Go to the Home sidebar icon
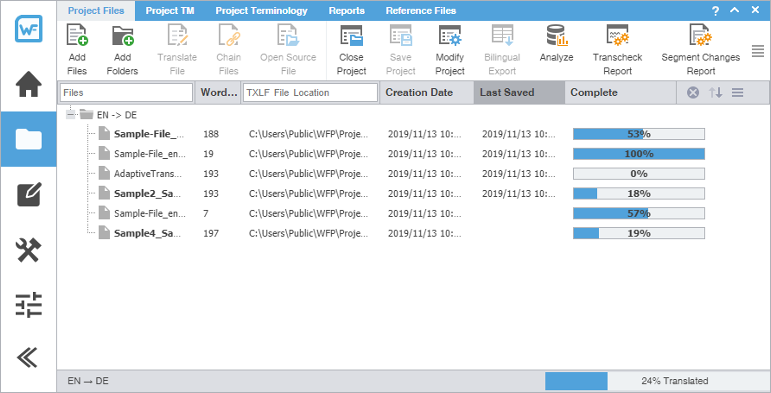Image resolution: width=771 pixels, height=393 pixels. point(29,84)
